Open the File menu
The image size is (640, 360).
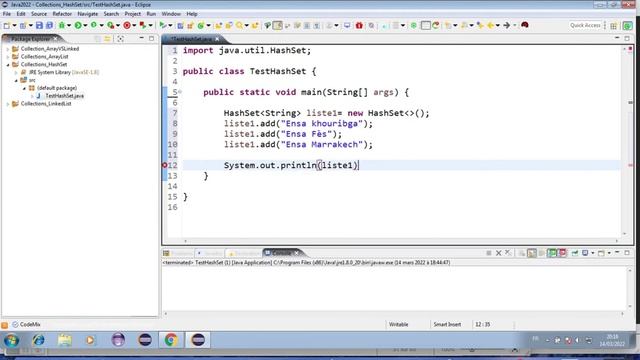point(7,14)
